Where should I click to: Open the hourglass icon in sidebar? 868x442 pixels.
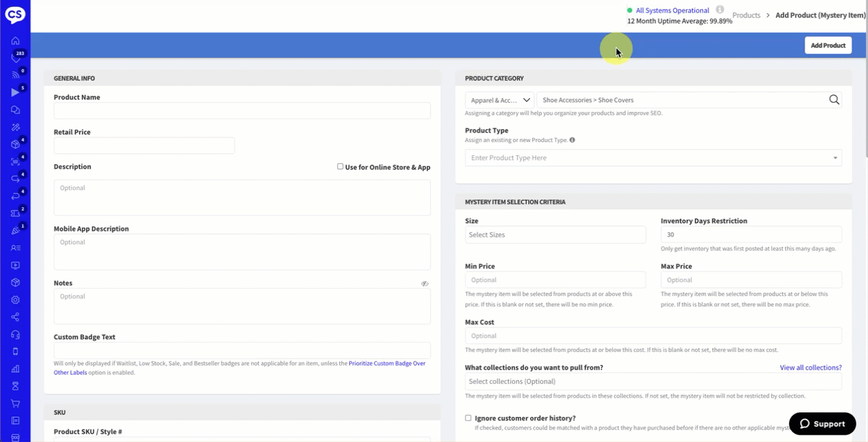tap(15, 386)
